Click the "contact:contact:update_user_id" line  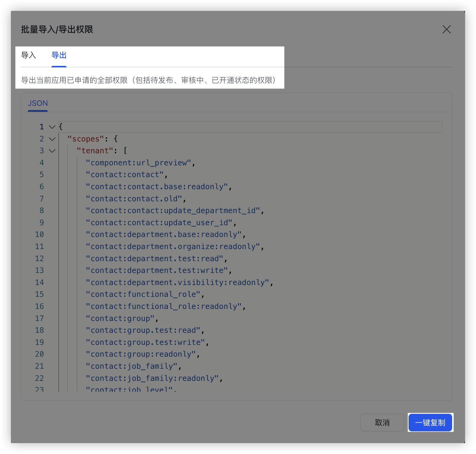(159, 223)
